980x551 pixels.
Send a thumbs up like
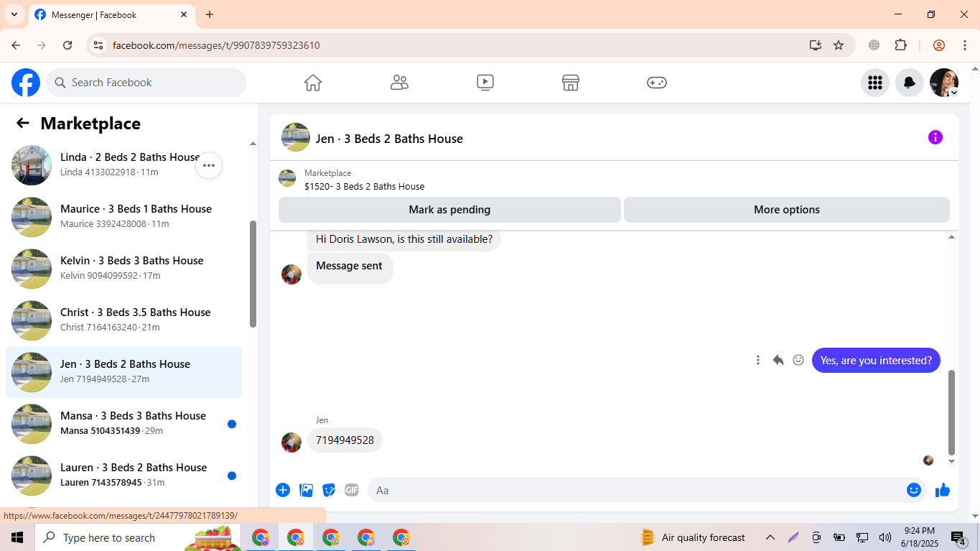[943, 490]
